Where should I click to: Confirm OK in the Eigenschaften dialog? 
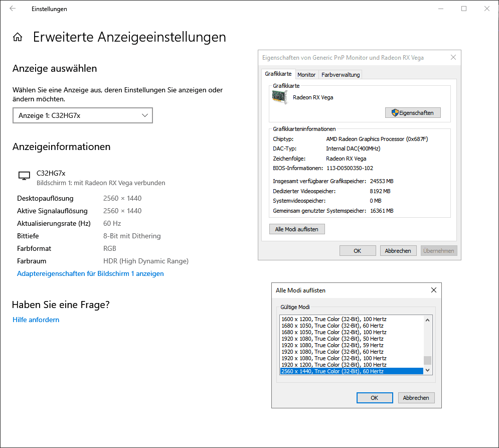tap(358, 250)
